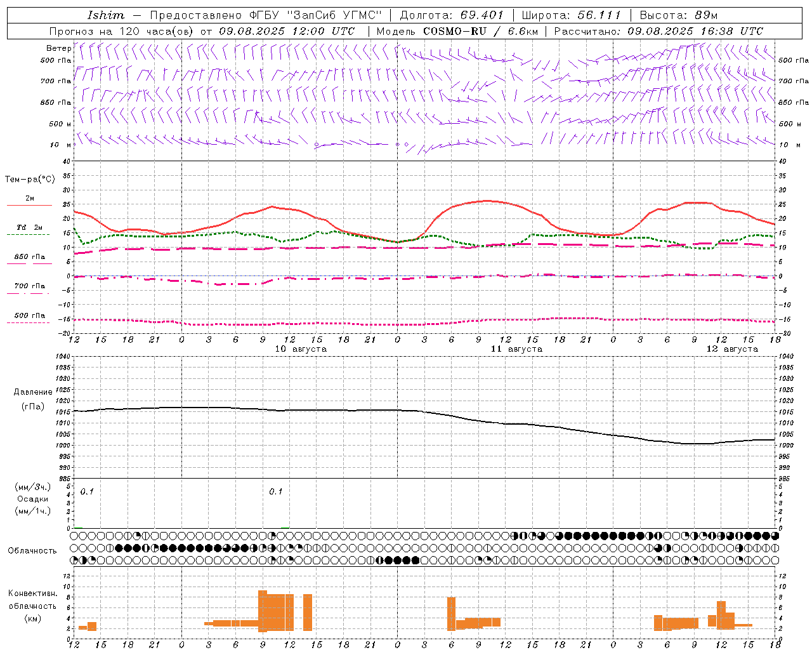The height and width of the screenshot is (650, 812).
Task: Click the "850 гПа" temperature legend label
Action: pos(30,257)
